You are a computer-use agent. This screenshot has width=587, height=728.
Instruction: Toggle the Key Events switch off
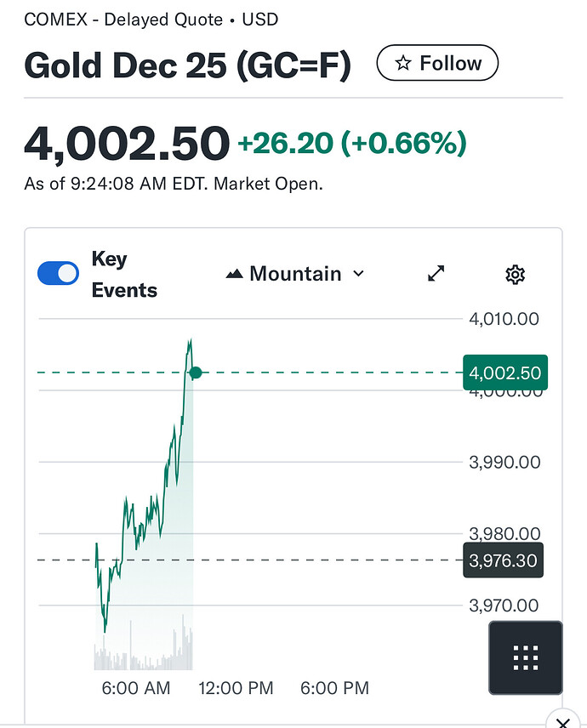59,274
